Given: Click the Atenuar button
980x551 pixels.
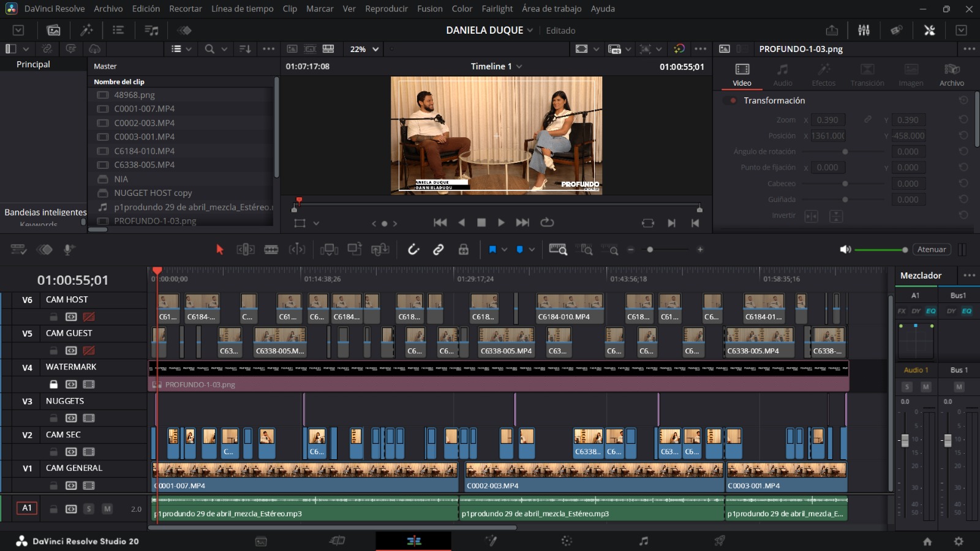Looking at the screenshot, I should point(932,249).
